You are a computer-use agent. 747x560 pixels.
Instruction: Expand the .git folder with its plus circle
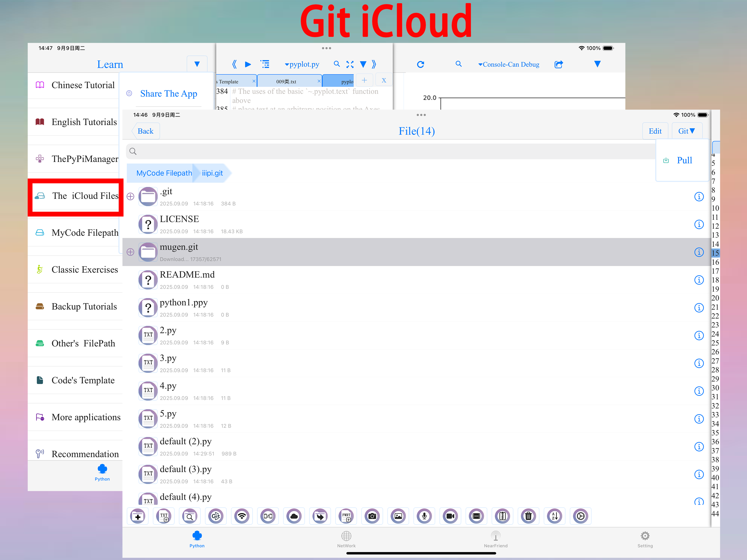point(130,196)
